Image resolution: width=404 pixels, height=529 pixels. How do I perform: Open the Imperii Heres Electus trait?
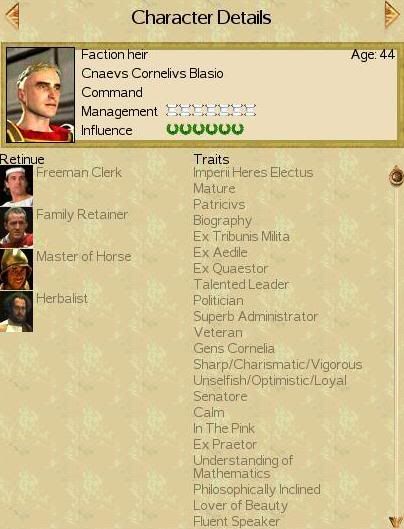[253, 173]
